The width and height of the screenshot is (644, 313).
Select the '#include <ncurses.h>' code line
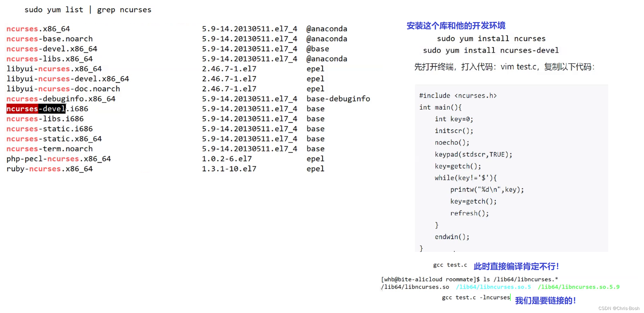(x=458, y=96)
